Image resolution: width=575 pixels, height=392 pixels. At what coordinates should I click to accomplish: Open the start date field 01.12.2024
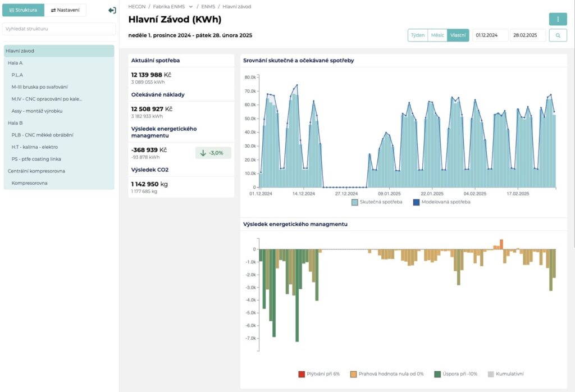pos(490,35)
